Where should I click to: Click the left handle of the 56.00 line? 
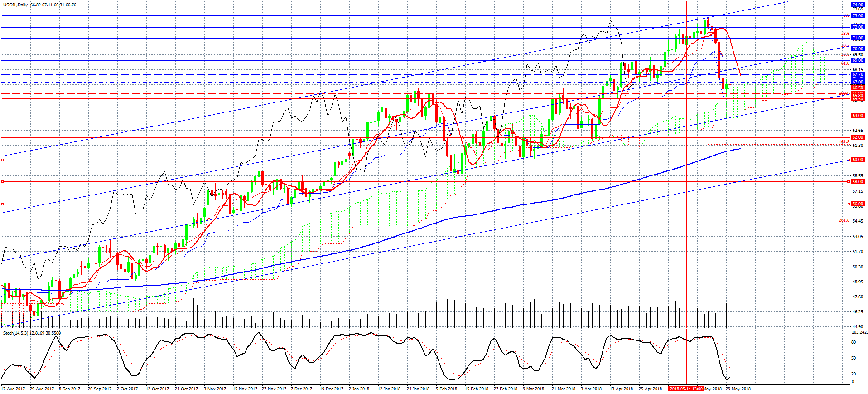3,204
